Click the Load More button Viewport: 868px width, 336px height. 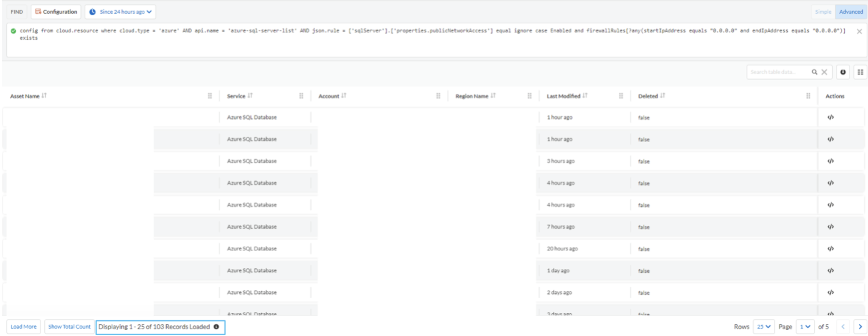click(24, 327)
